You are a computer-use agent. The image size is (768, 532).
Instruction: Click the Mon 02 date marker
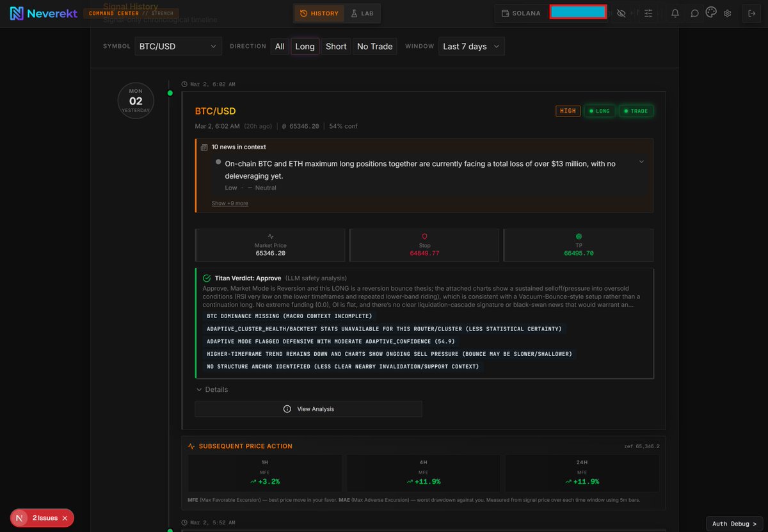(136, 101)
